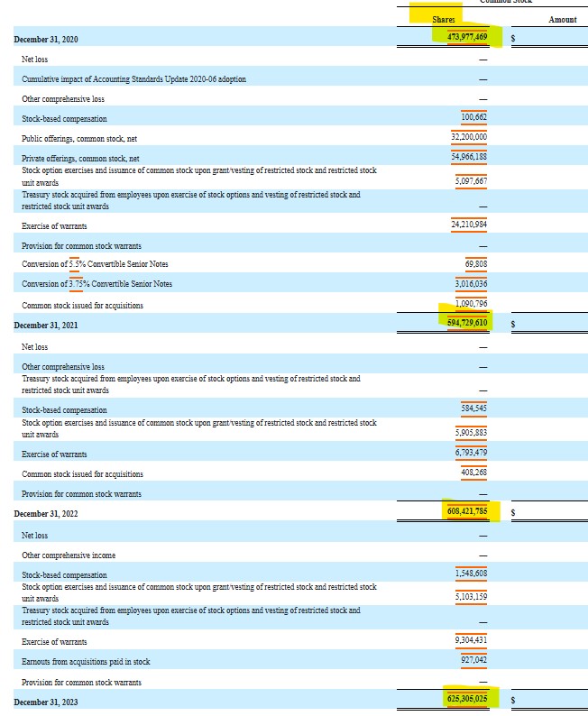
Task: Click highlighted share total 625,305,025
Action: pos(467,699)
